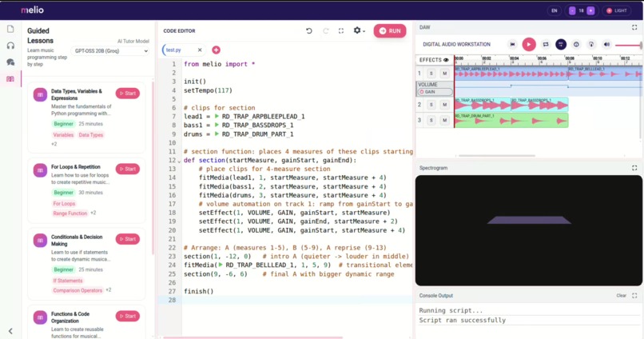Switch theme using LIGHT toggle
644x339 pixels.
click(x=617, y=10)
